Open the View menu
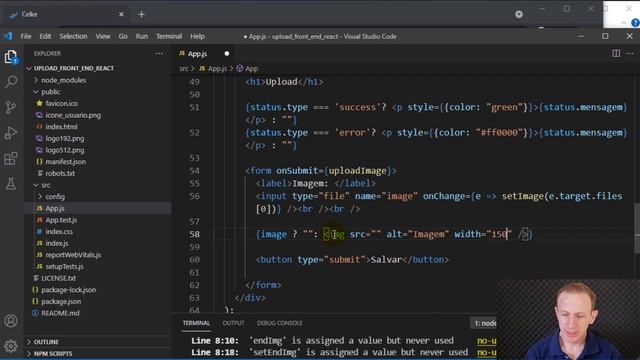 tap(103, 36)
